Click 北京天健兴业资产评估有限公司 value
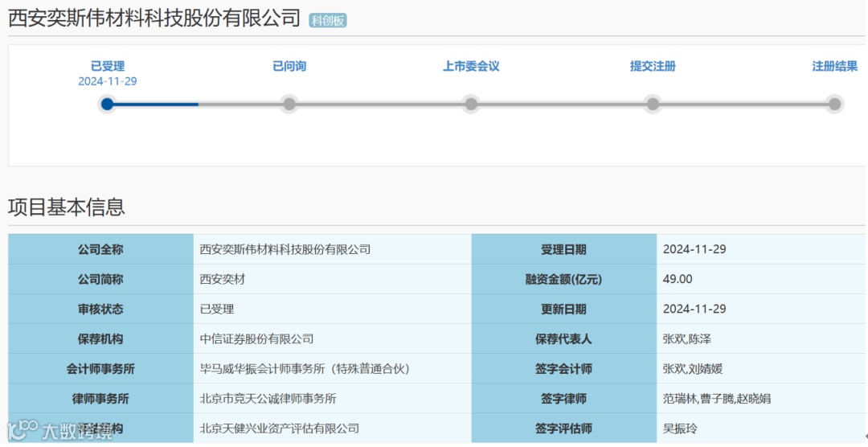 (280, 429)
